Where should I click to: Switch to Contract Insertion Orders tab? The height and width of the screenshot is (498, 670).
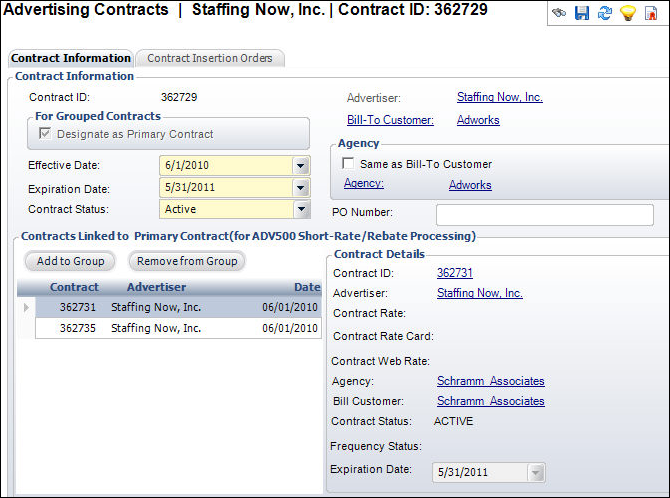pyautogui.click(x=209, y=58)
